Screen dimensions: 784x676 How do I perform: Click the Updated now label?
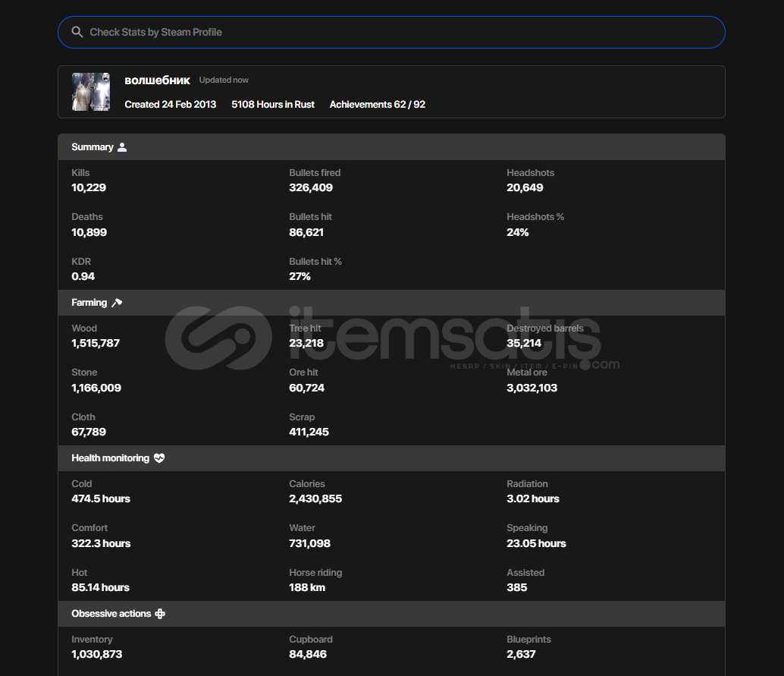[x=224, y=80]
